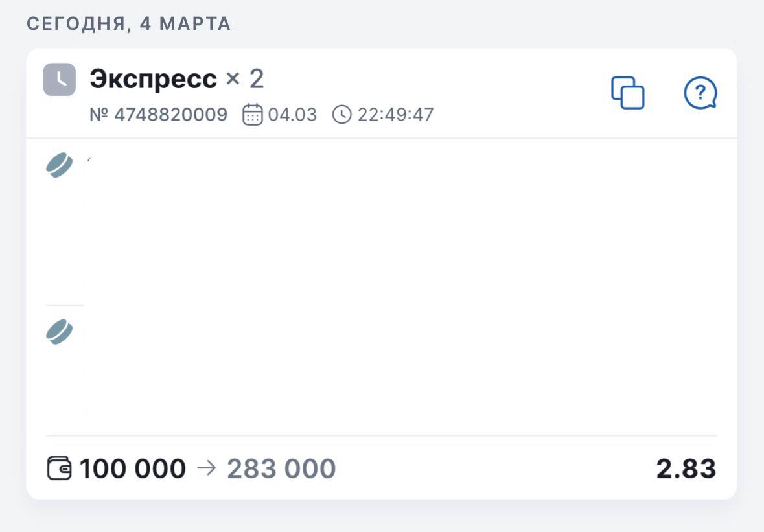Click the arrow between stake and payout
This screenshot has width=764, height=532.
pos(205,468)
